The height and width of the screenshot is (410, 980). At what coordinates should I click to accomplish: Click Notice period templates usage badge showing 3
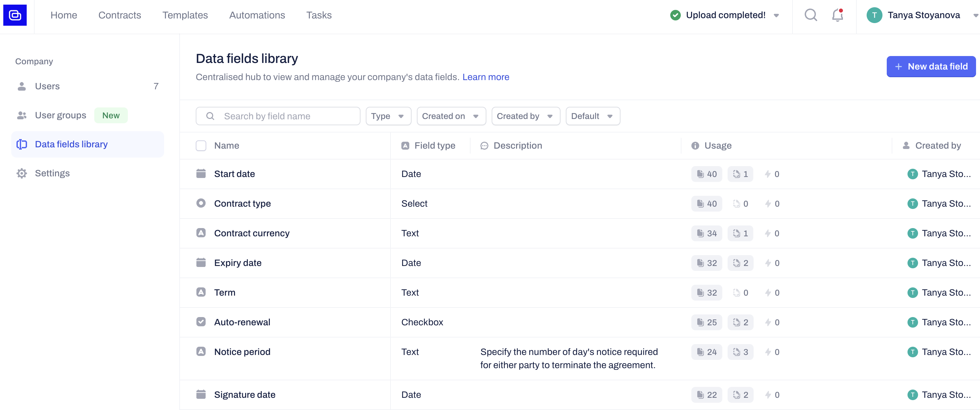click(740, 352)
